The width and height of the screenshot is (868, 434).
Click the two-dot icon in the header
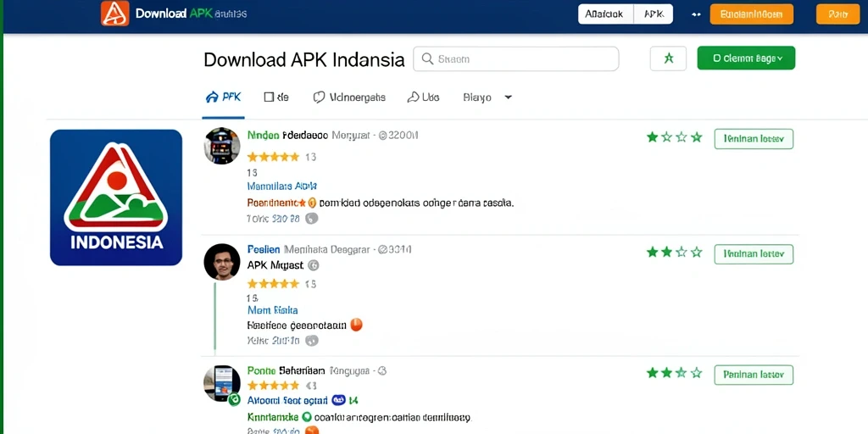click(x=697, y=15)
